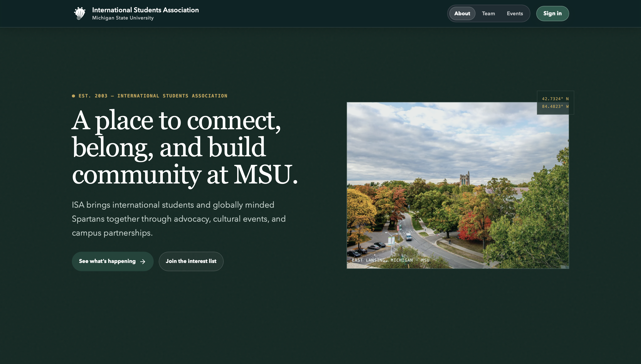Click the International Students Association header title

[x=145, y=10]
